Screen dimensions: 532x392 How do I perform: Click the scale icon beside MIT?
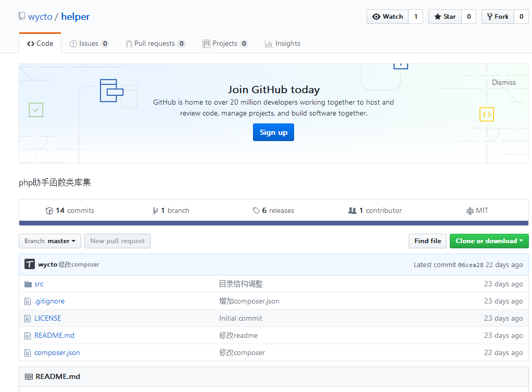(x=470, y=211)
